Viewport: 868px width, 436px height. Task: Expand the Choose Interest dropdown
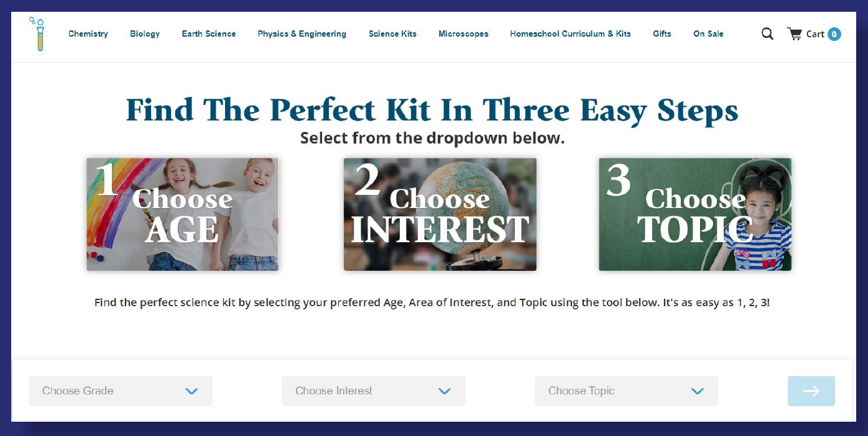373,391
